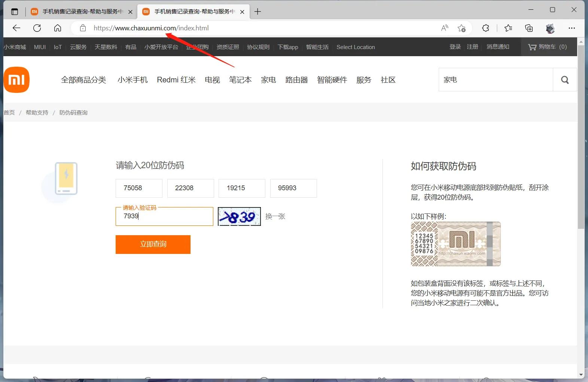This screenshot has width=588, height=382.
Task: Click the site search input 家电
Action: tap(496, 80)
